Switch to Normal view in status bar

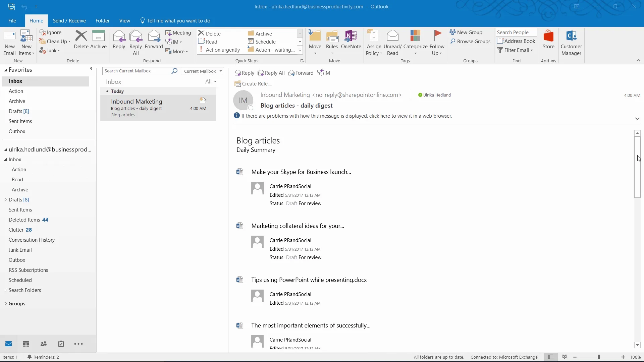point(551,357)
